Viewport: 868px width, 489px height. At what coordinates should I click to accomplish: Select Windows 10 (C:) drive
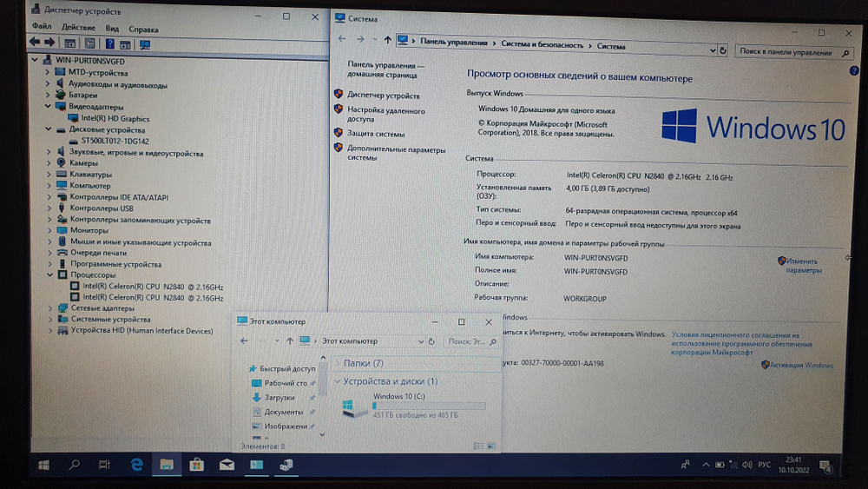coord(413,406)
